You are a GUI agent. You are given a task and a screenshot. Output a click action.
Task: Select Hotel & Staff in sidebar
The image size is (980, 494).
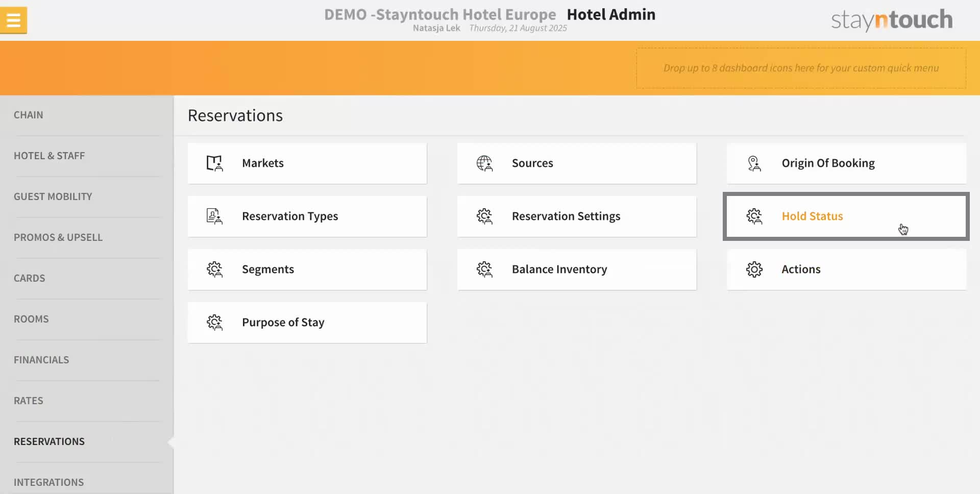(87, 156)
